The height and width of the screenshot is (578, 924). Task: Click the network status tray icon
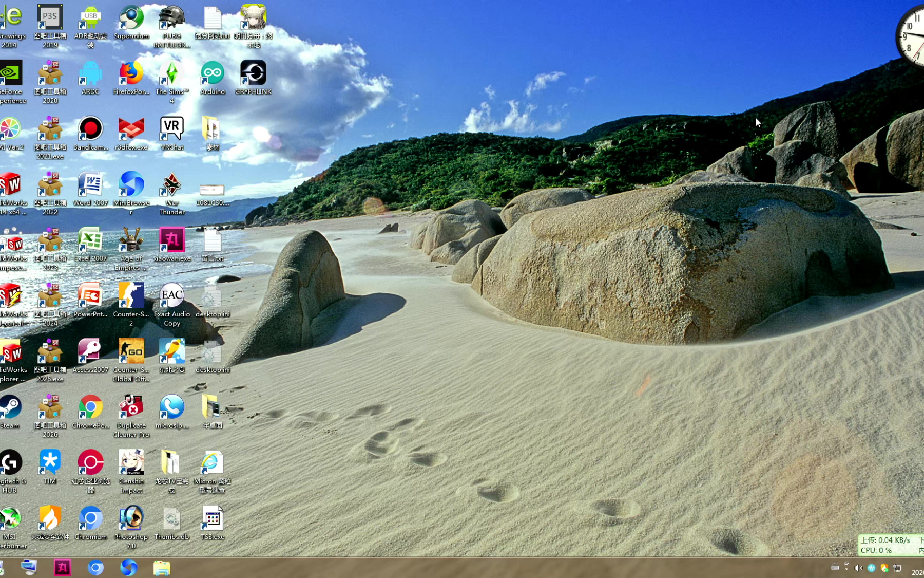pos(897,568)
